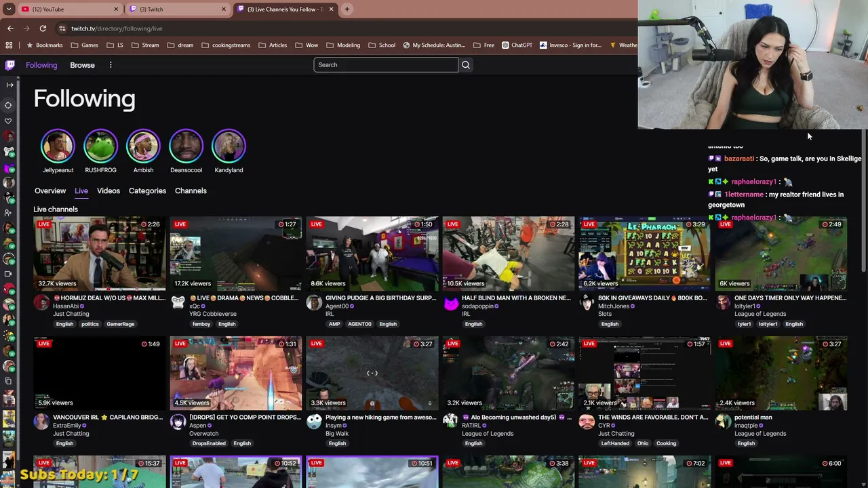Open RUSHFROG's story avatar
This screenshot has width=868, height=488.
click(x=100, y=146)
